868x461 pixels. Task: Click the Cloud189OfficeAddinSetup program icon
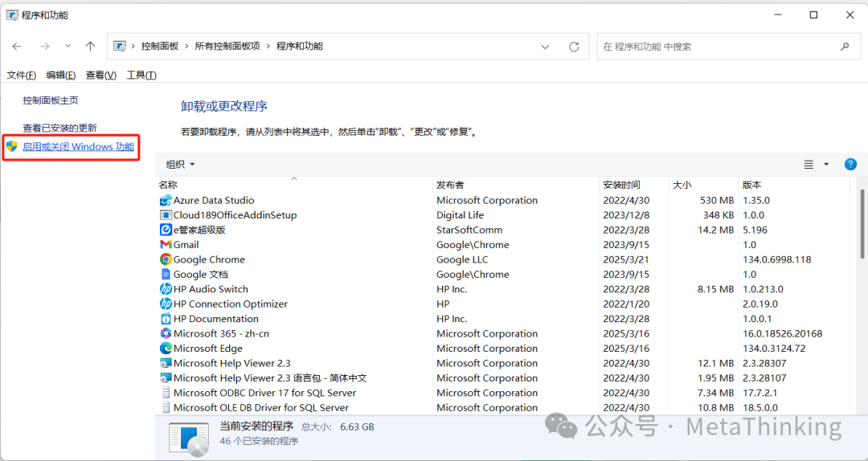click(166, 215)
